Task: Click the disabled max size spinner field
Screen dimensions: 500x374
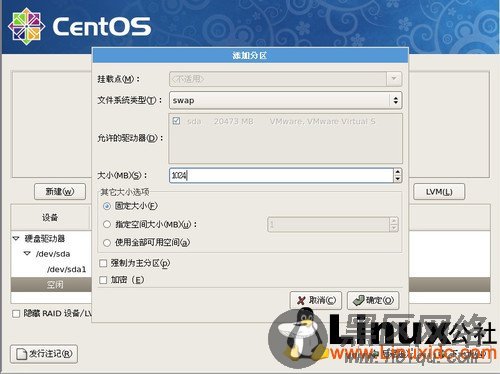Action: (x=332, y=224)
